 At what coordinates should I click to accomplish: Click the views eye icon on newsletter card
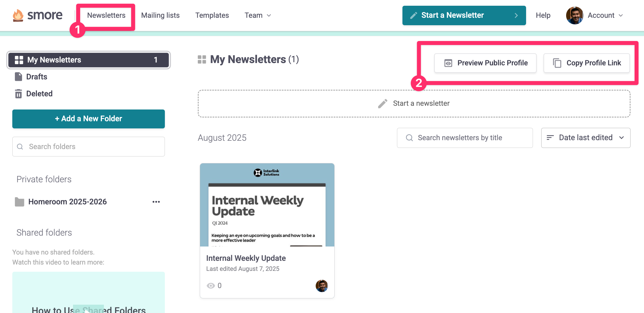point(211,285)
